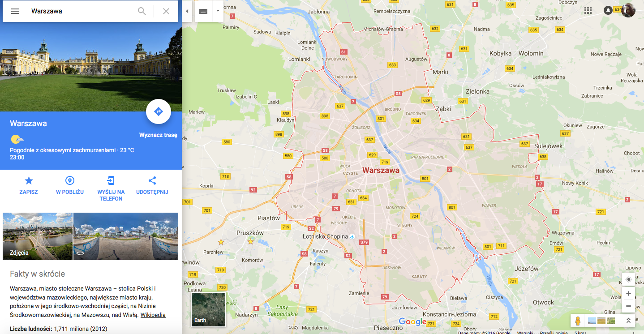Clear the Warszawa search box

point(166,11)
